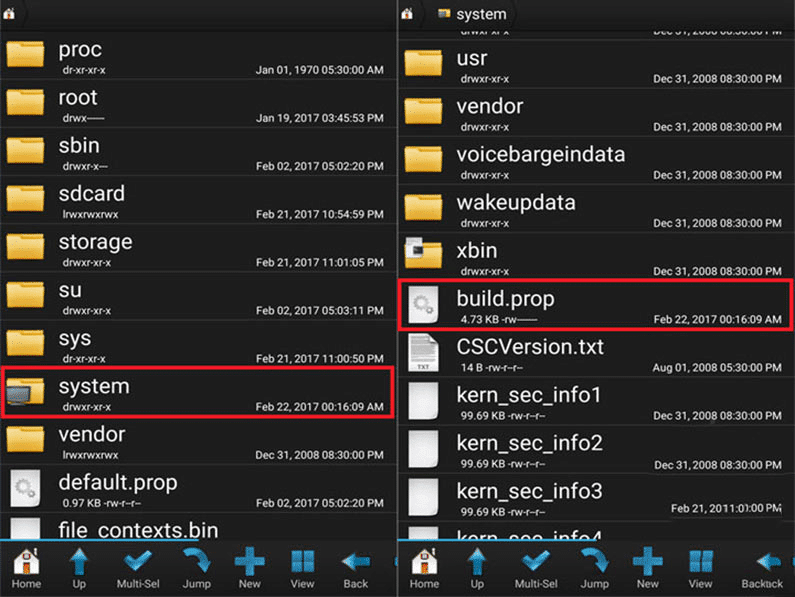This screenshot has height=597, width=795.
Task: Click size text '4.73 KB -rw'
Action: [x=499, y=320]
